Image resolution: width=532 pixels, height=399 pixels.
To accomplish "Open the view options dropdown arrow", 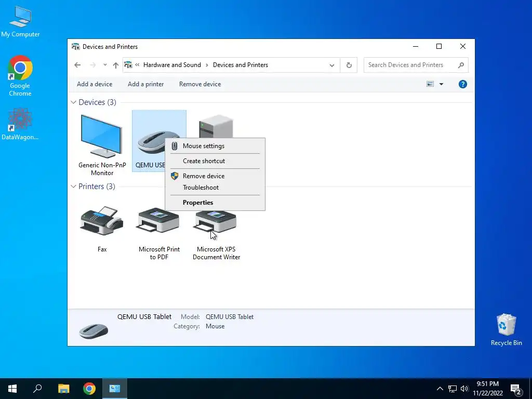I will [x=441, y=84].
